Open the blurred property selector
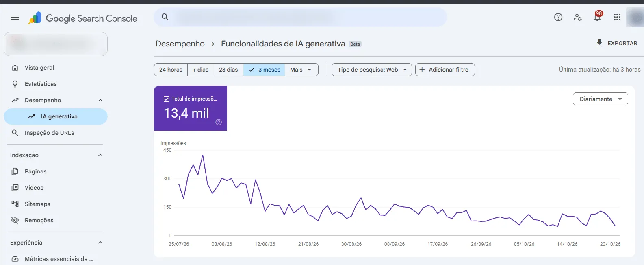Image resolution: width=644 pixels, height=265 pixels. click(56, 44)
